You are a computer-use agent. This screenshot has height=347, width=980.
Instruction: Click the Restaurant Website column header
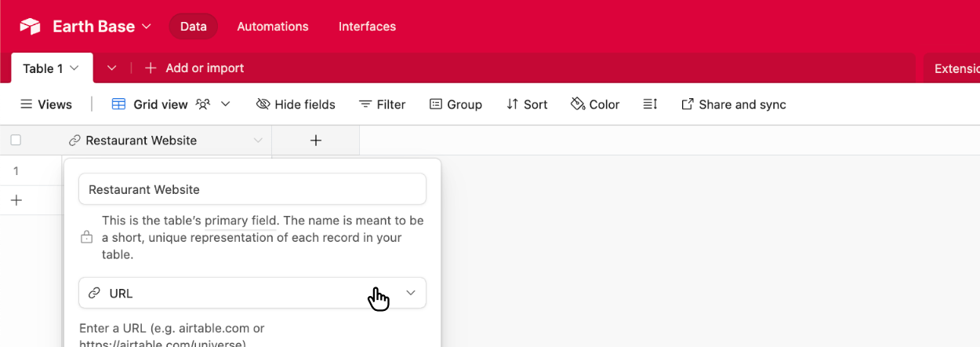[x=141, y=141]
